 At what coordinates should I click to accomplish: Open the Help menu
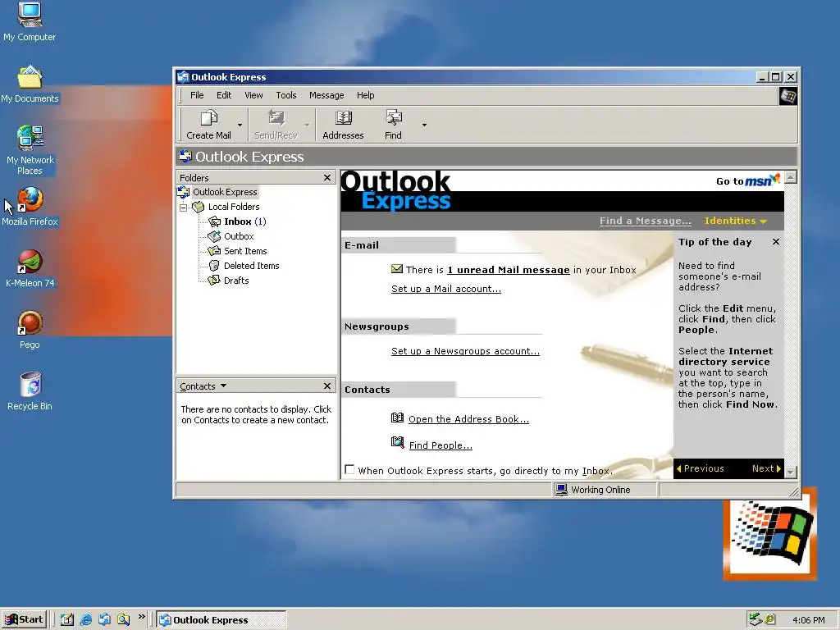365,95
